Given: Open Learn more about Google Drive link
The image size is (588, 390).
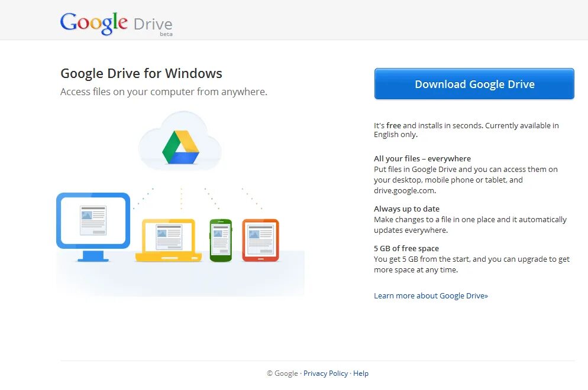Looking at the screenshot, I should (x=431, y=295).
